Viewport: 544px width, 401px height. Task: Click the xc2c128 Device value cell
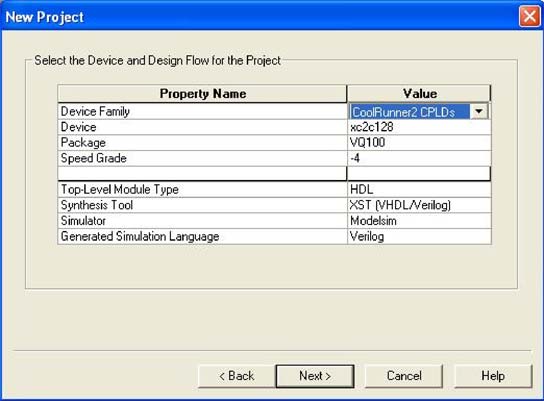pyautogui.click(x=419, y=127)
